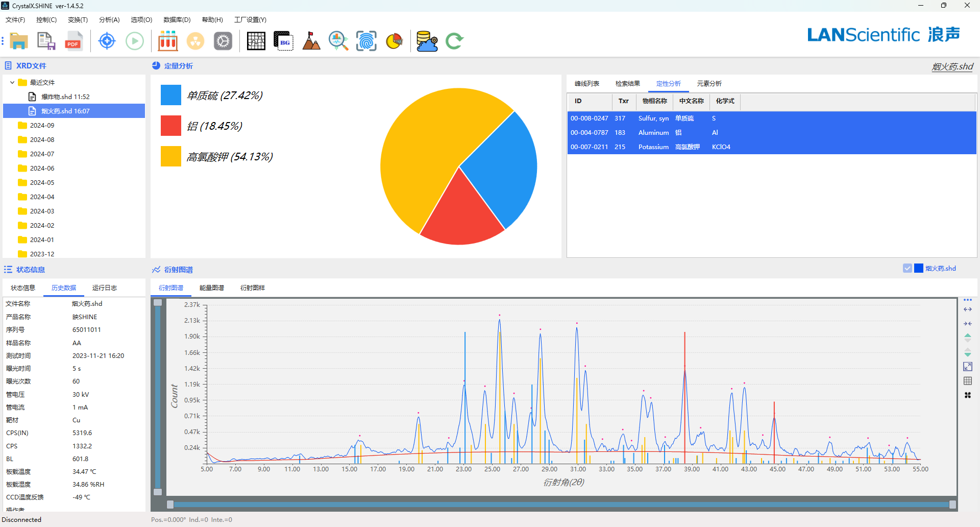Select the 爆炸物.shd 11:52 file

coord(65,97)
